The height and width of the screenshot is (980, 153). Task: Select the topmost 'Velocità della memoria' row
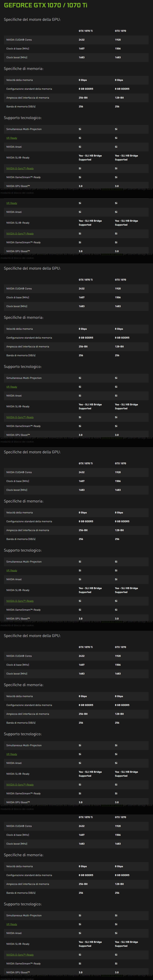pyautogui.click(x=76, y=80)
